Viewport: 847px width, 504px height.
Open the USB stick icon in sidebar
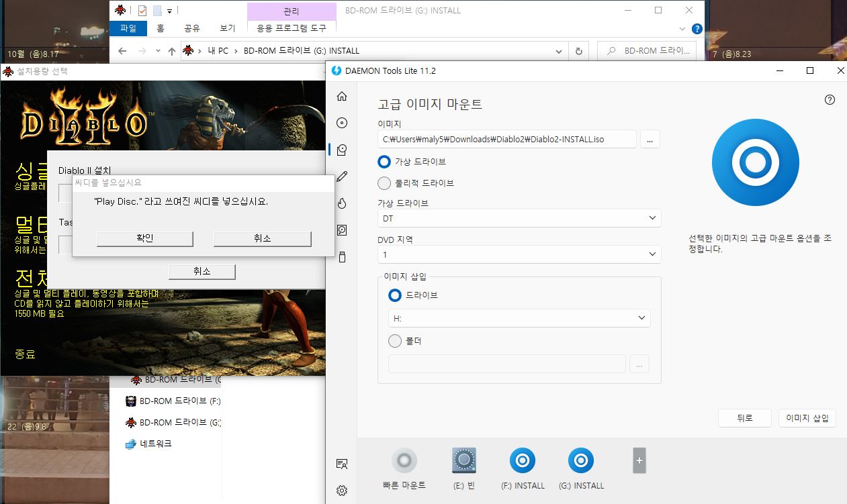click(342, 257)
